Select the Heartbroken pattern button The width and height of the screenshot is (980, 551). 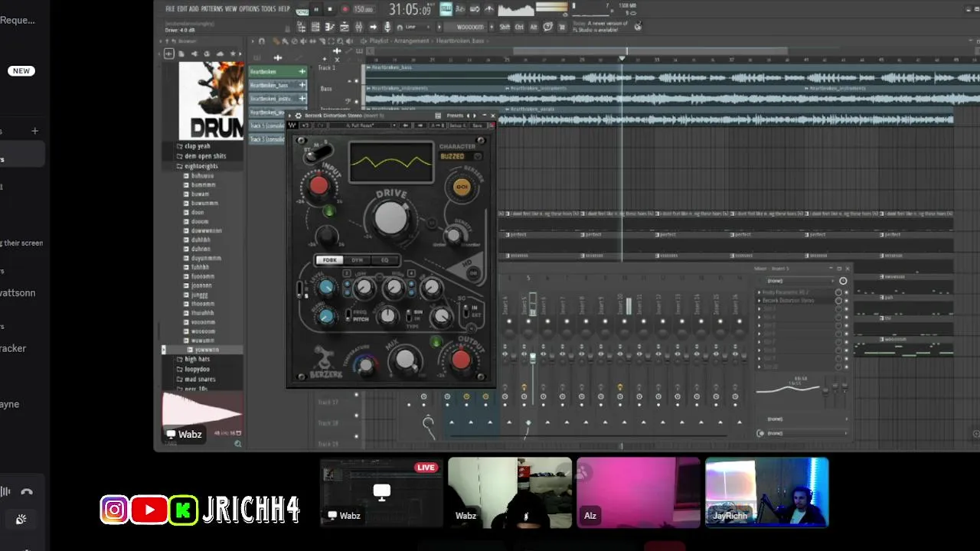(x=277, y=72)
